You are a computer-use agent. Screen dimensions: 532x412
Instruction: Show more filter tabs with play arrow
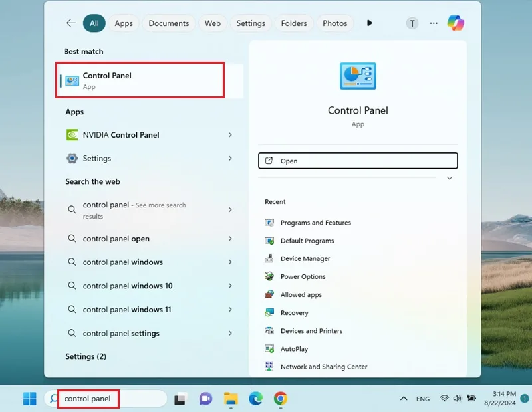(x=370, y=23)
